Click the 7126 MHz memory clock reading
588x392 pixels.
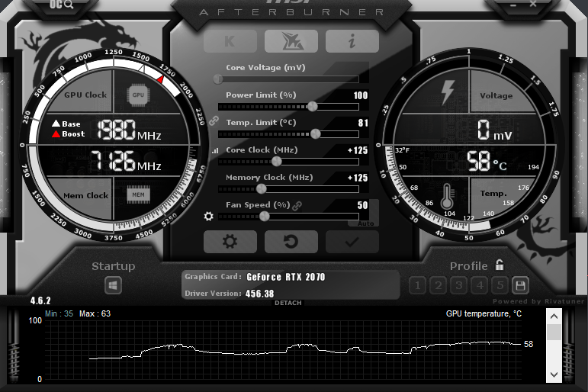point(126,161)
